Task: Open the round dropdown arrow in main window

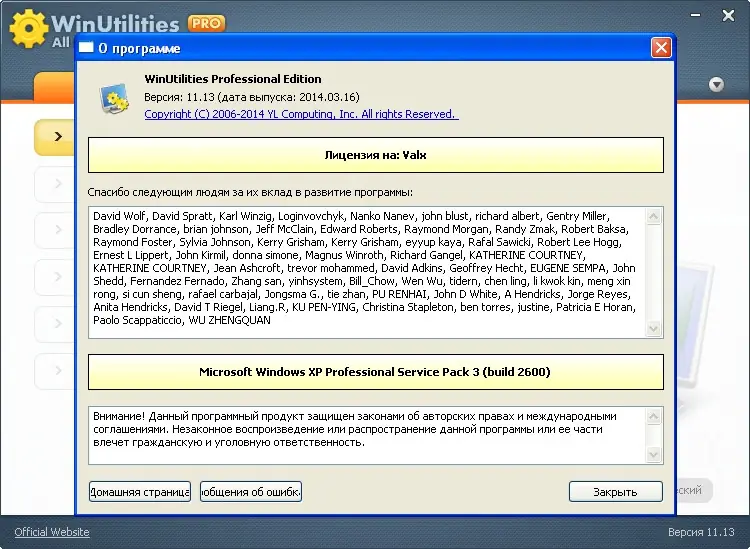Action: coord(716,85)
